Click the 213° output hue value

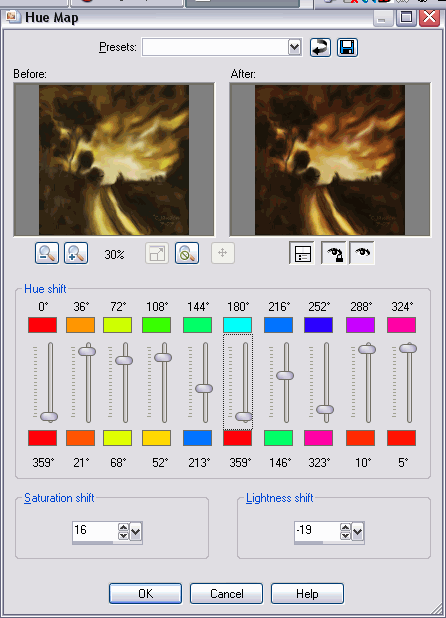click(199, 462)
